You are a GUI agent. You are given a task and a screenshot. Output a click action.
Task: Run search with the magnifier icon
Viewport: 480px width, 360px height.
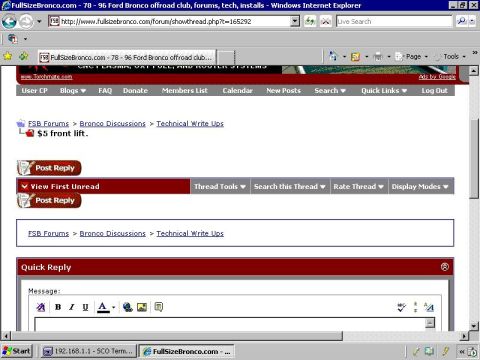462,22
